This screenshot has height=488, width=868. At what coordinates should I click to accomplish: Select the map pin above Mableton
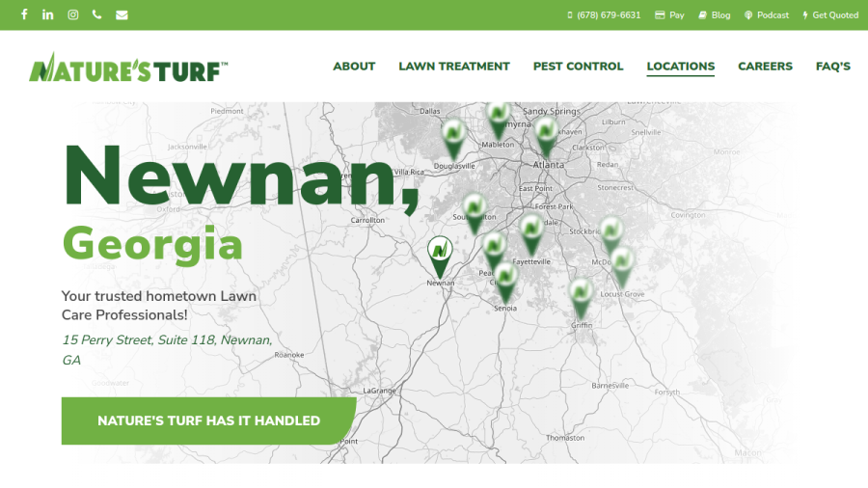click(499, 120)
